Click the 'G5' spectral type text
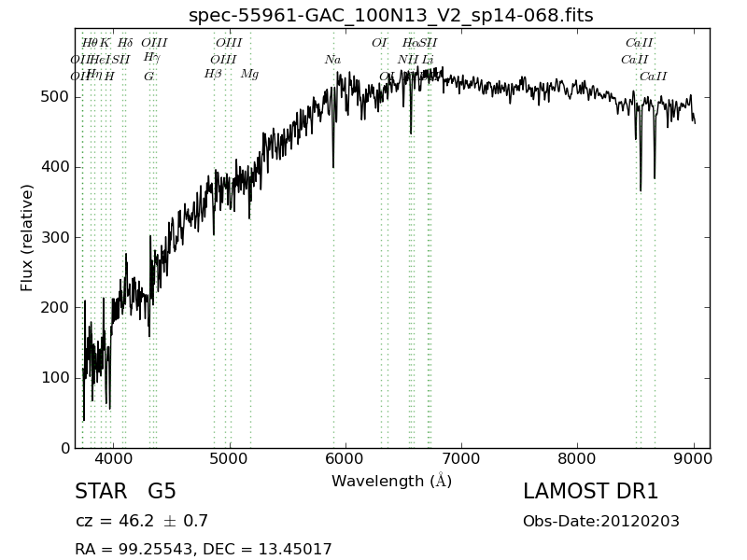The image size is (747, 560). pyautogui.click(x=162, y=491)
